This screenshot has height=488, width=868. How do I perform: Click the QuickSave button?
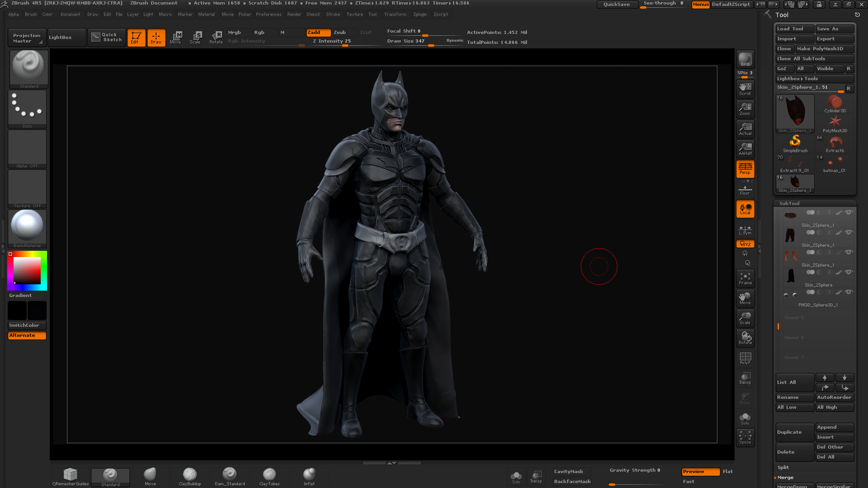[x=617, y=5]
